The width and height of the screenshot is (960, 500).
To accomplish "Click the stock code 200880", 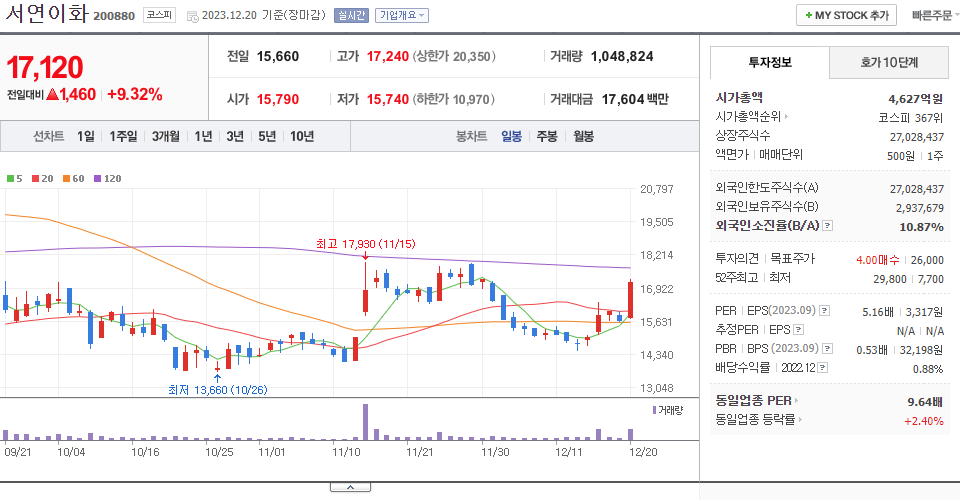I will click(x=114, y=16).
